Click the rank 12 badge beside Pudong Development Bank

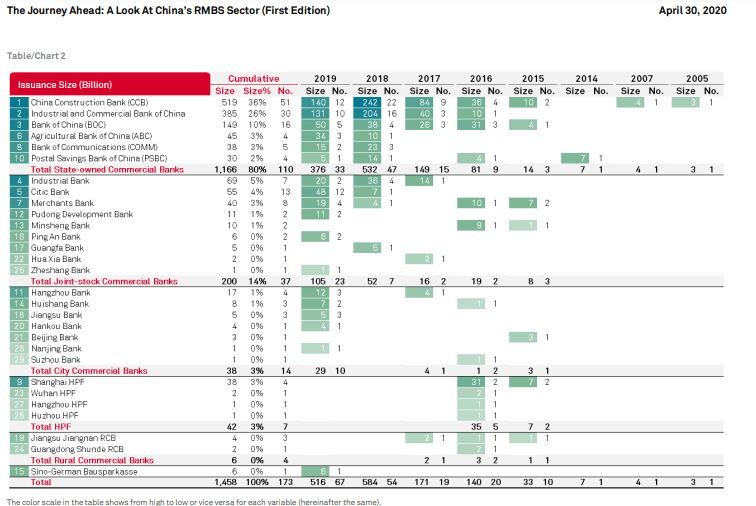click(18, 214)
